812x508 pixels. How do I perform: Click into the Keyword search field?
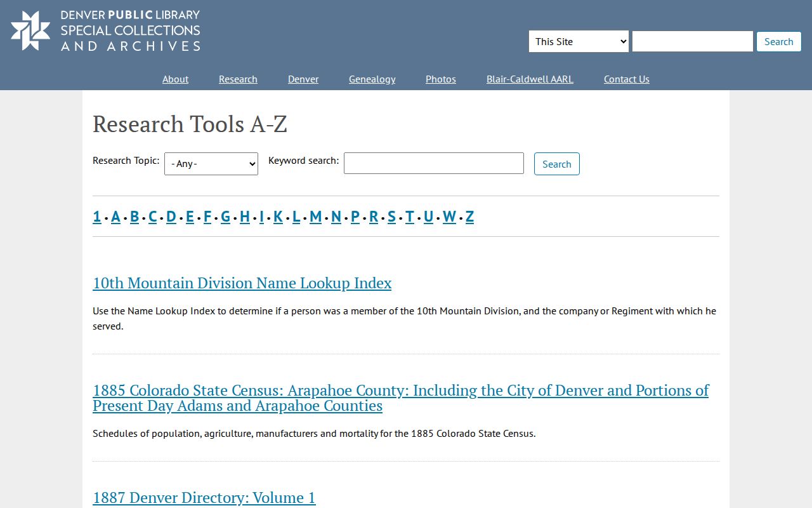[434, 163]
